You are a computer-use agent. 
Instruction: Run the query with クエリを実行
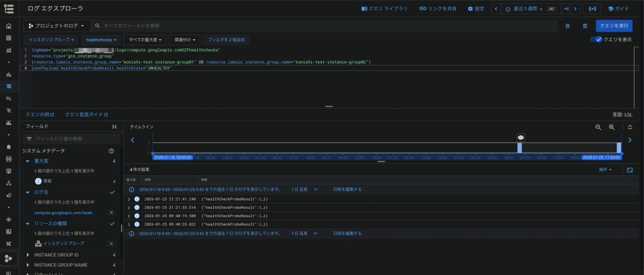[614, 26]
